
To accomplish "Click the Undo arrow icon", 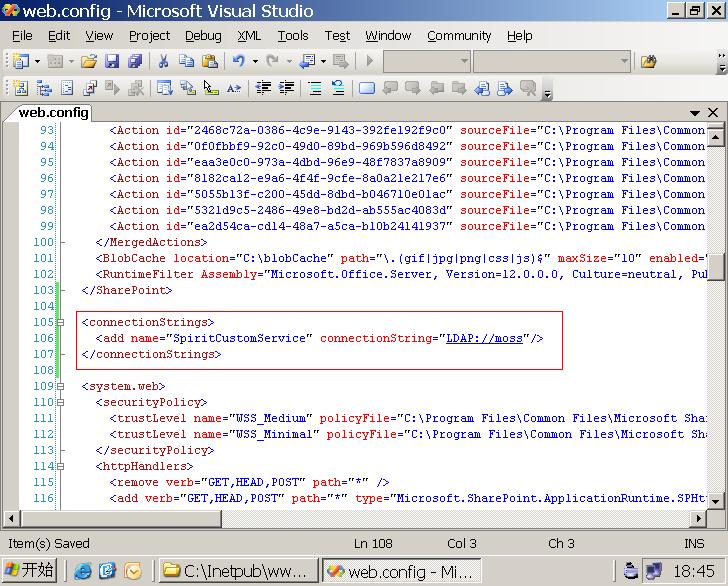I will click(239, 62).
